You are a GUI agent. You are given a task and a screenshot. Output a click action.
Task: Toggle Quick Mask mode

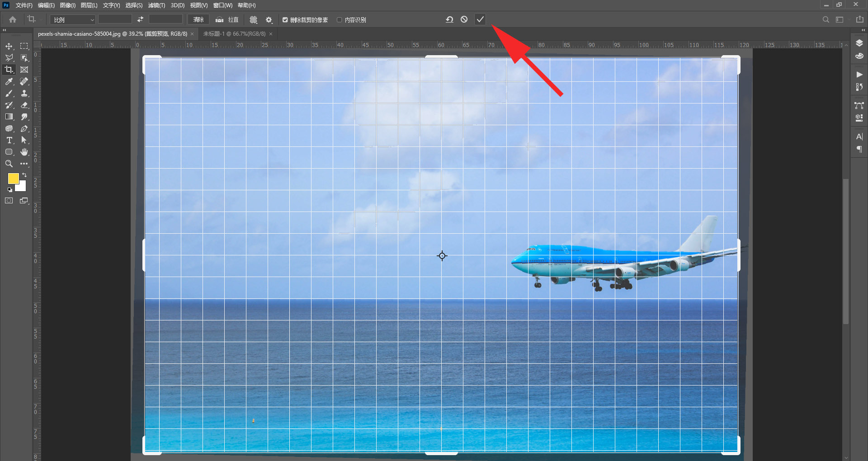9,201
